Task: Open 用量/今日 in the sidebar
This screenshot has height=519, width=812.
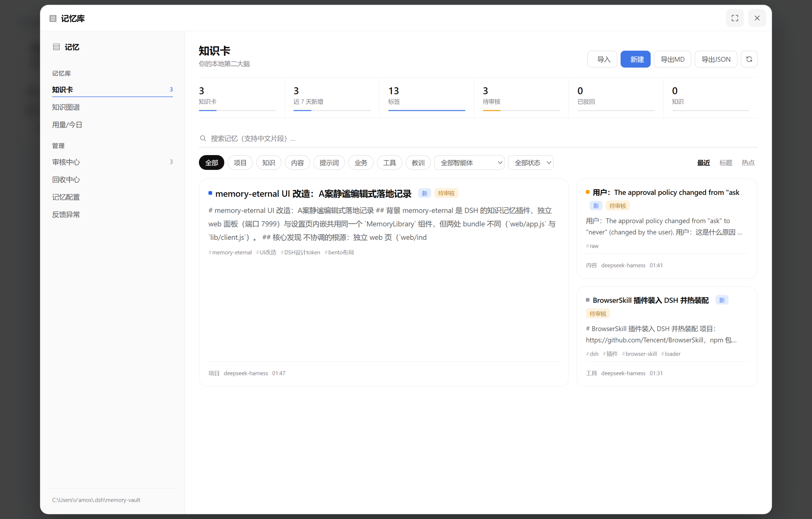Action: click(x=112, y=125)
